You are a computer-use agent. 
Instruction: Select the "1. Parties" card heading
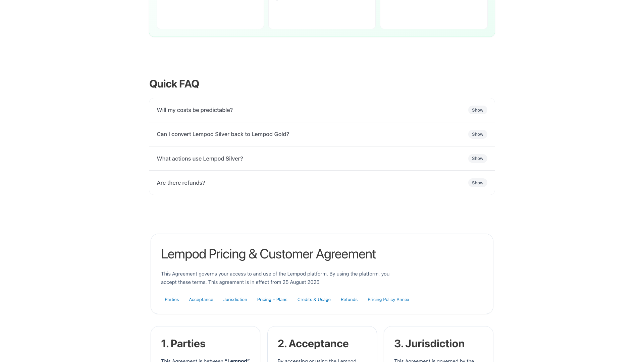tap(183, 344)
